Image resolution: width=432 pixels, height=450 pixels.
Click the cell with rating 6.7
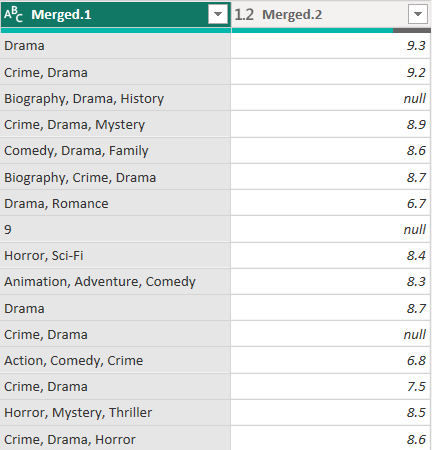click(x=330, y=203)
